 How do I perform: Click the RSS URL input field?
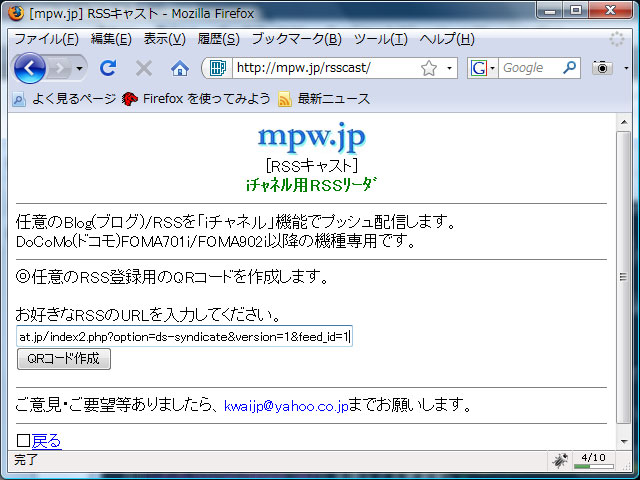[x=184, y=336]
